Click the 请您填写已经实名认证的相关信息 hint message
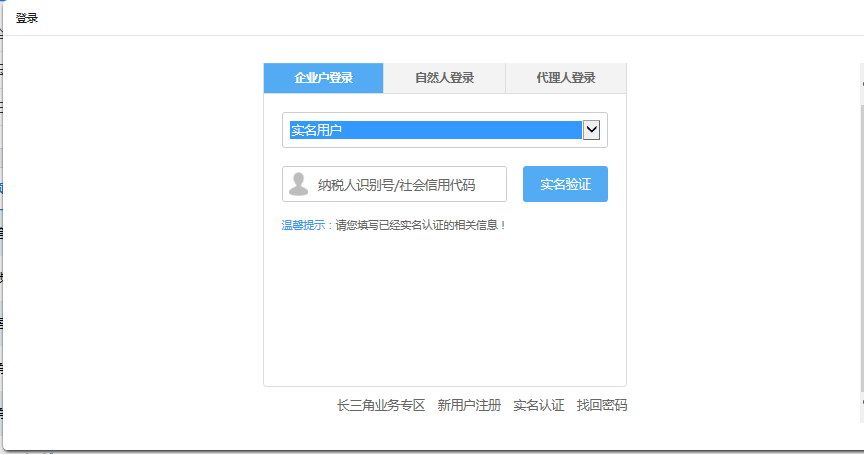The height and width of the screenshot is (455, 865). point(421,225)
